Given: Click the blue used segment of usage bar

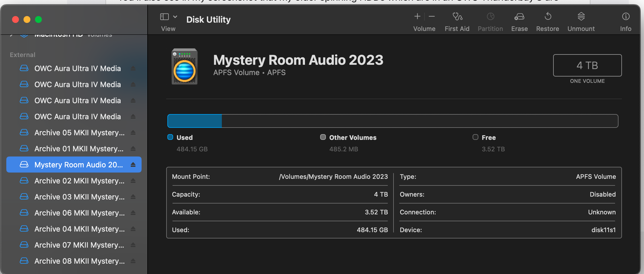Looking at the screenshot, I should tap(195, 121).
